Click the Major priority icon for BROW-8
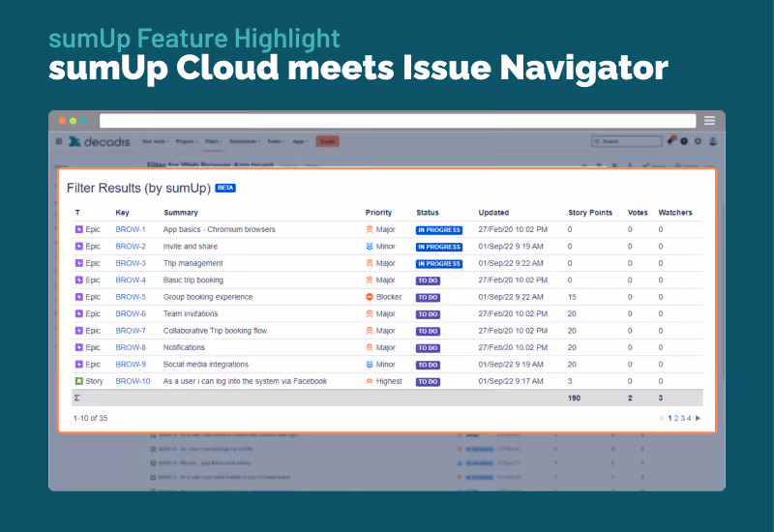 [x=370, y=347]
